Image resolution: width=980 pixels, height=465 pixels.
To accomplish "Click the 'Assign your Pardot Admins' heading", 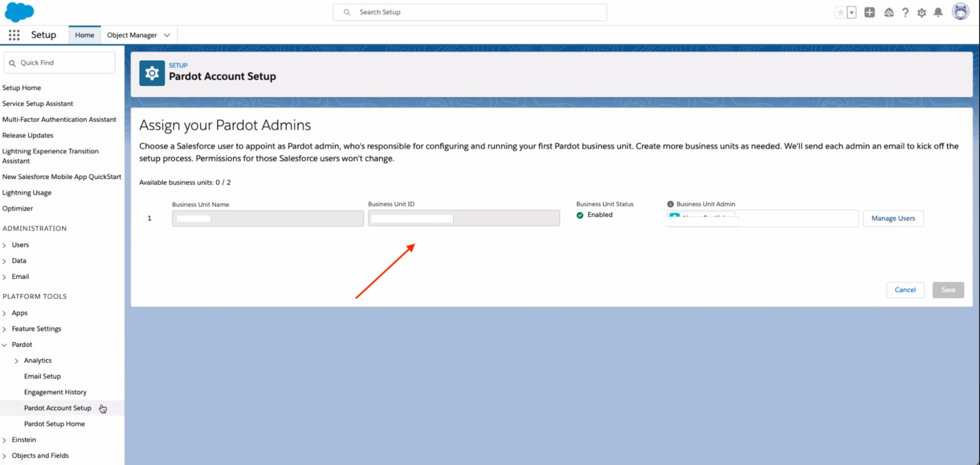I will [x=225, y=125].
